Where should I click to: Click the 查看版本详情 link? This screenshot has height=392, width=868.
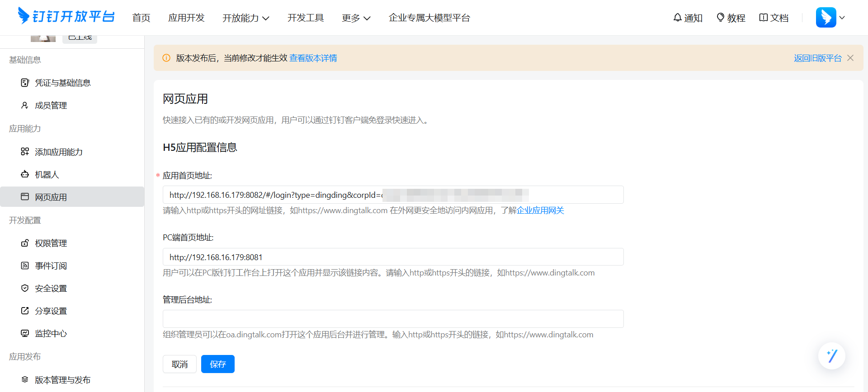pyautogui.click(x=313, y=58)
